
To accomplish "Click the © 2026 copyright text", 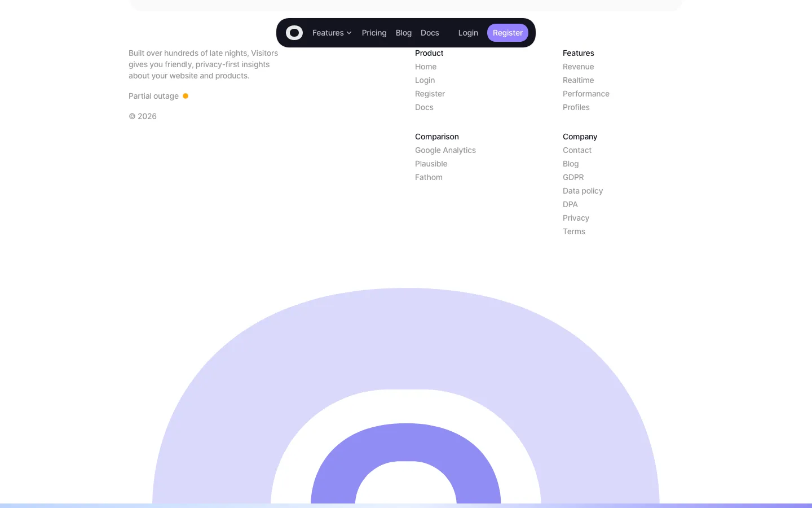I will 143,116.
